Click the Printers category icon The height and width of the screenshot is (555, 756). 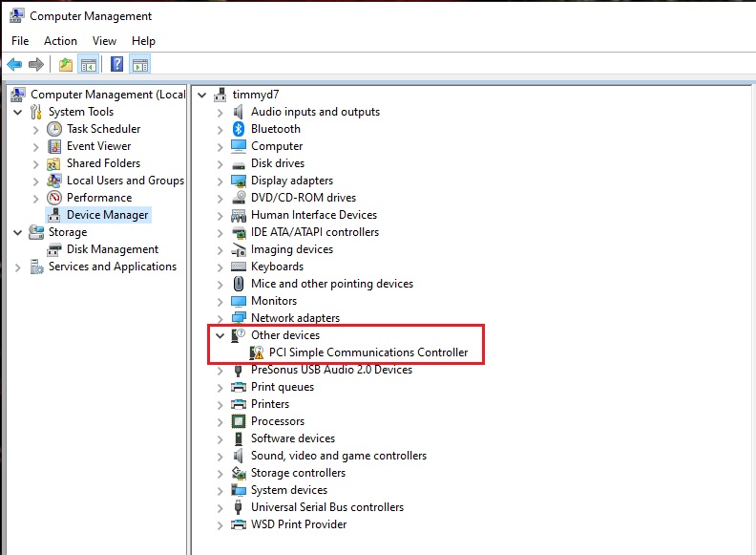[239, 404]
